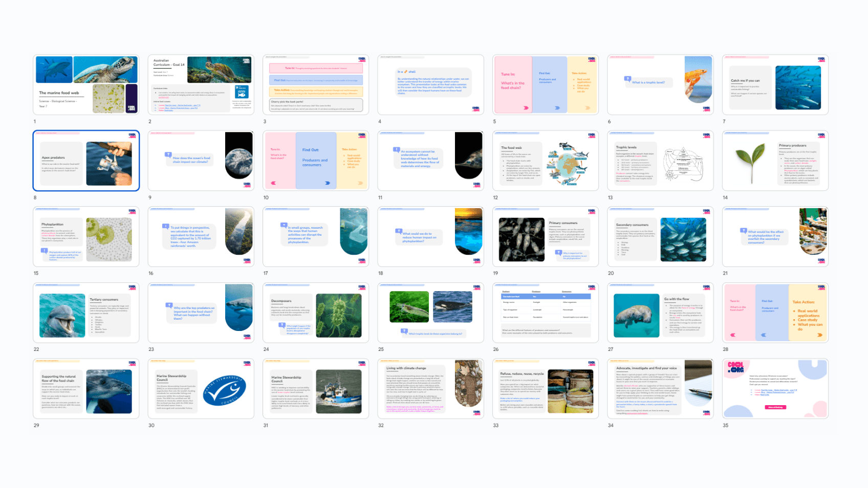
Task: Select 'Tertiary consumers' dolphin slide
Action: (x=86, y=313)
